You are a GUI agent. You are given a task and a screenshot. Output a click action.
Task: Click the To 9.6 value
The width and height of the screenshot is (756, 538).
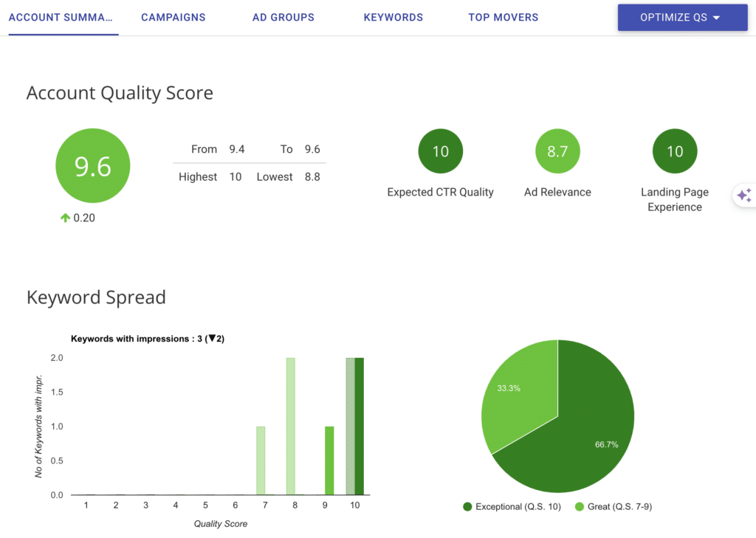click(x=312, y=149)
